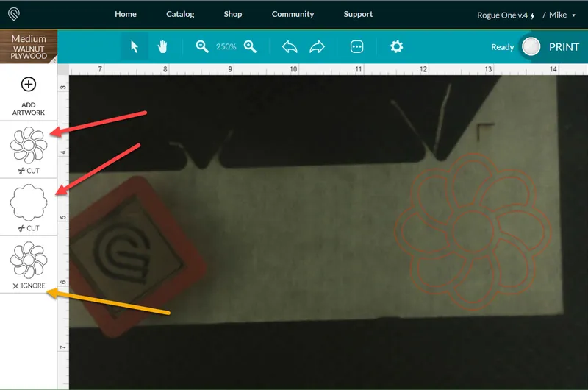Open the Catalog menu
This screenshot has width=588, height=390.
[x=180, y=14]
